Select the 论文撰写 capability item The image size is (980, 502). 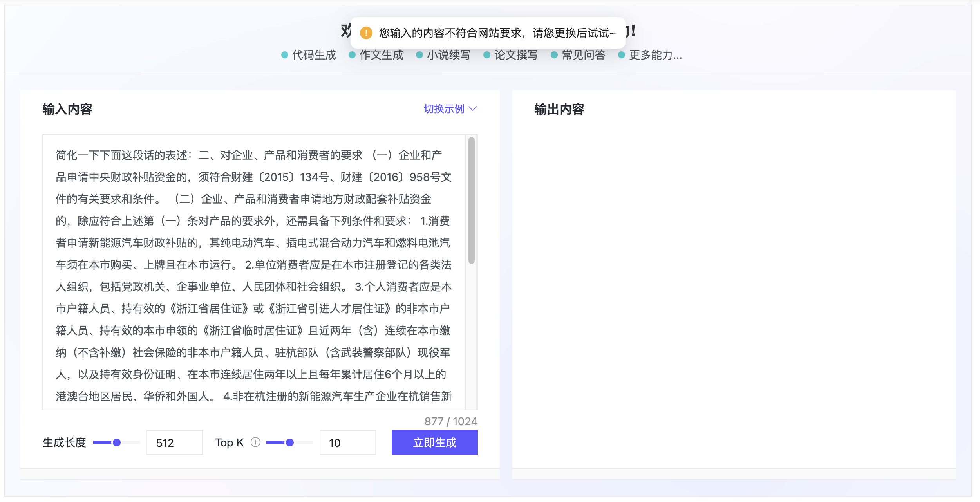[x=516, y=55]
